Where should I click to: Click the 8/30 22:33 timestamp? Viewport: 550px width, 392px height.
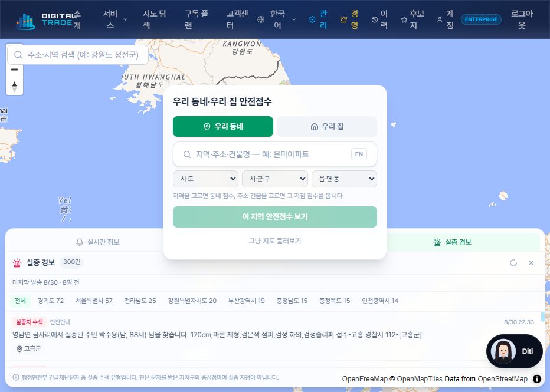519,322
